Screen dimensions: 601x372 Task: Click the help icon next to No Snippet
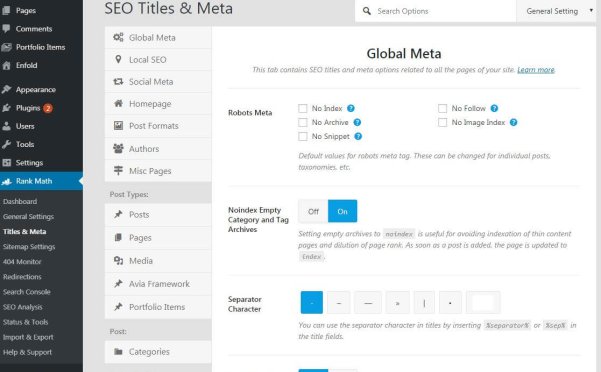click(358, 136)
